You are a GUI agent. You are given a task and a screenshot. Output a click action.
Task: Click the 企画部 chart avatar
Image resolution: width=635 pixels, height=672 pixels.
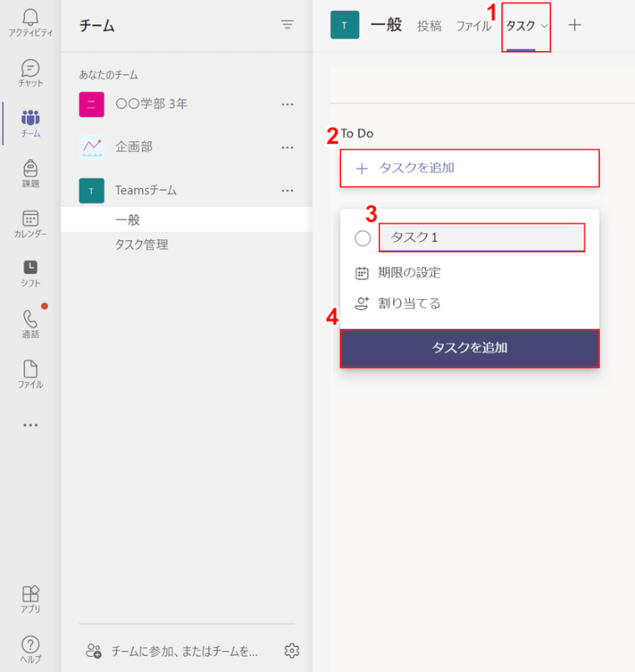click(92, 148)
